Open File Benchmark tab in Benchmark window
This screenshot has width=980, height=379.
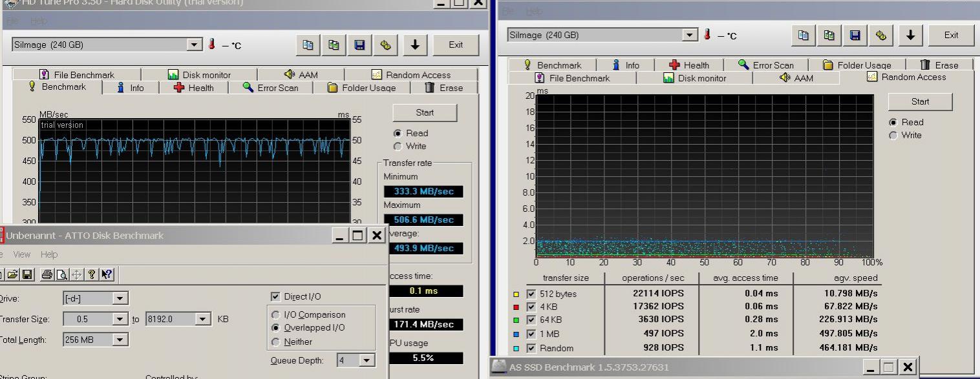click(x=77, y=75)
